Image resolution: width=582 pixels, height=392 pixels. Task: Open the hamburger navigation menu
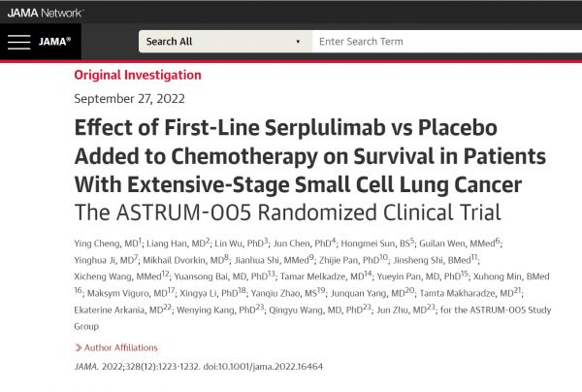[18, 42]
